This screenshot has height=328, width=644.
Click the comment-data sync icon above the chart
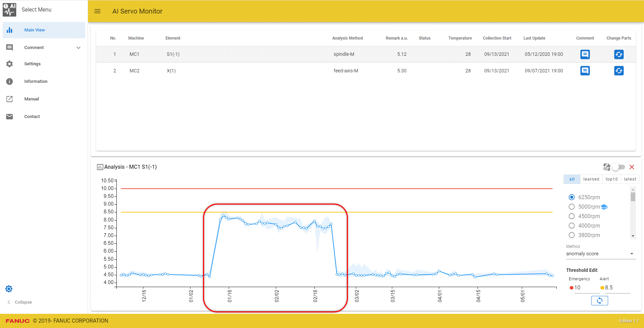(x=607, y=167)
